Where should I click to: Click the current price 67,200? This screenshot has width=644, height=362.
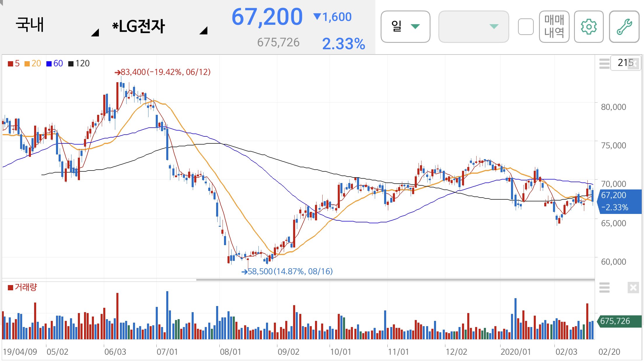coord(267,17)
